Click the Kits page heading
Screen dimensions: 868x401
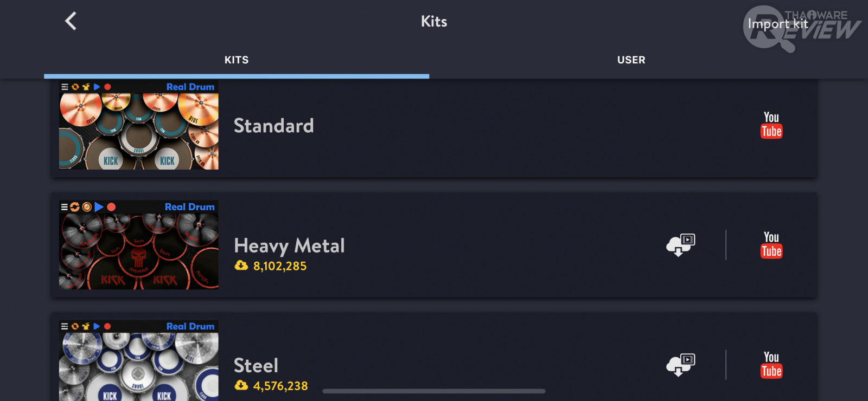[434, 21]
